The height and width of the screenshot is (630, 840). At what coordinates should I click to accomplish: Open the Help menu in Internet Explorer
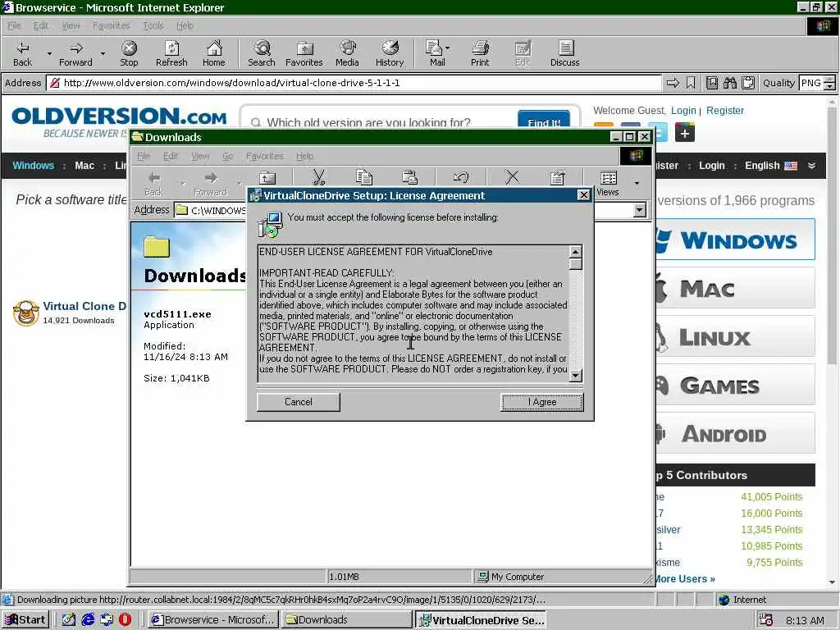tap(185, 25)
